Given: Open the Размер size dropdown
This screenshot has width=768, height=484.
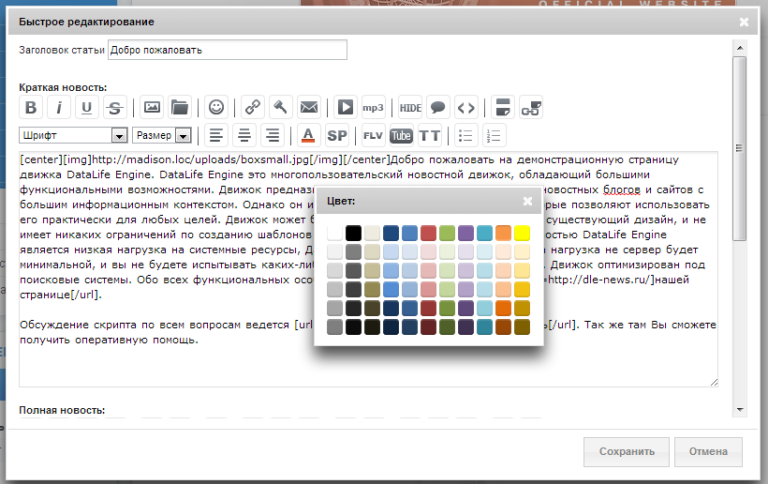Looking at the screenshot, I should [x=162, y=135].
